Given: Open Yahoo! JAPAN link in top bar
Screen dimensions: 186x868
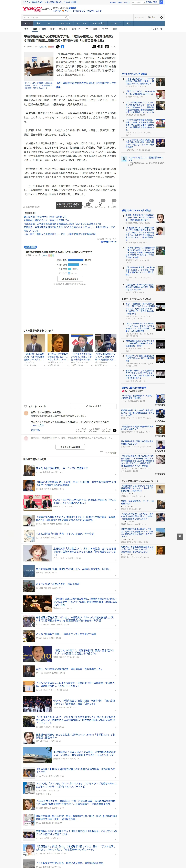Looking at the screenshot, I should click(116, 2).
